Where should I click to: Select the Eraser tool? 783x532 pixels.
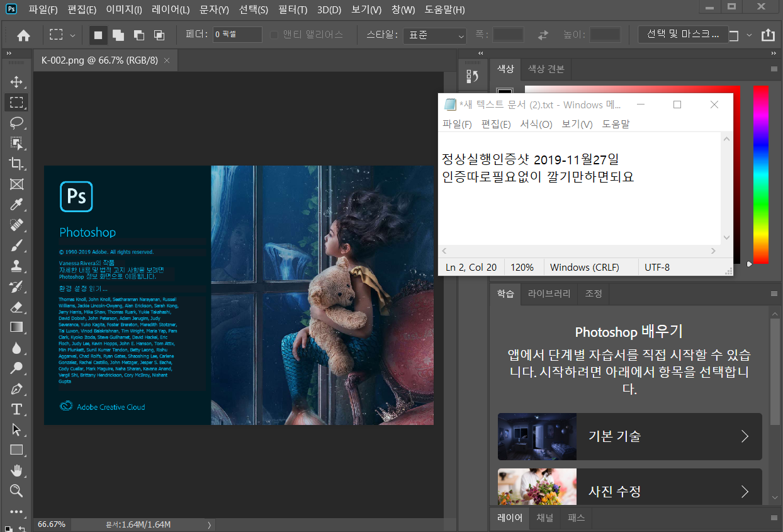coord(16,307)
